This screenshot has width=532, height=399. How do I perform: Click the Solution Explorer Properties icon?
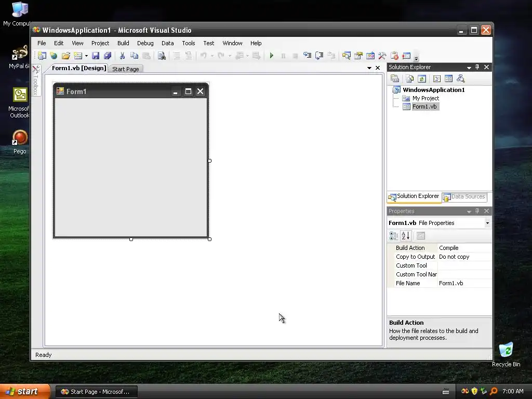[x=395, y=79]
